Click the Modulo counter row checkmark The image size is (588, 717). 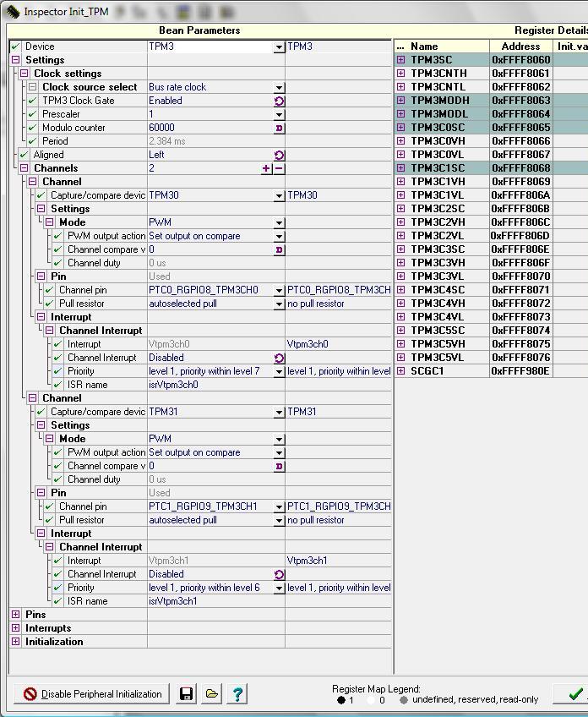coord(32,128)
